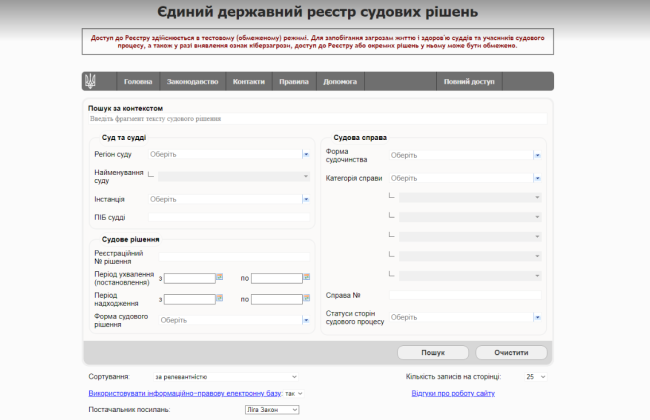650x420 pixels.
Task: Focus the Пошук за контекстом text field
Action: tap(318, 119)
